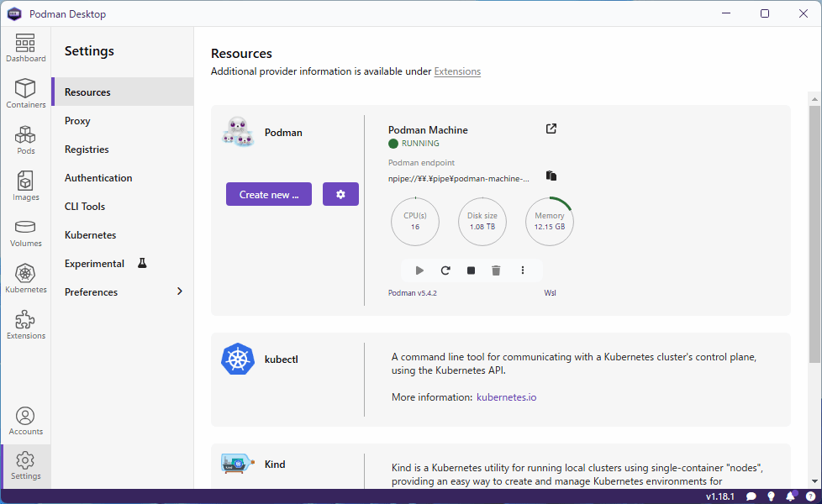Restart the Podman Machine

pos(445,270)
